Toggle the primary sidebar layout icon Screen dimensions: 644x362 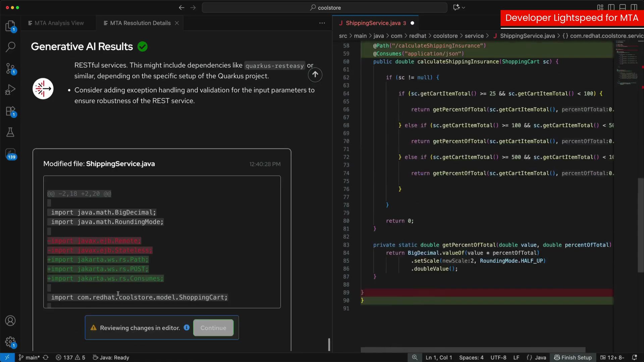coord(611,7)
